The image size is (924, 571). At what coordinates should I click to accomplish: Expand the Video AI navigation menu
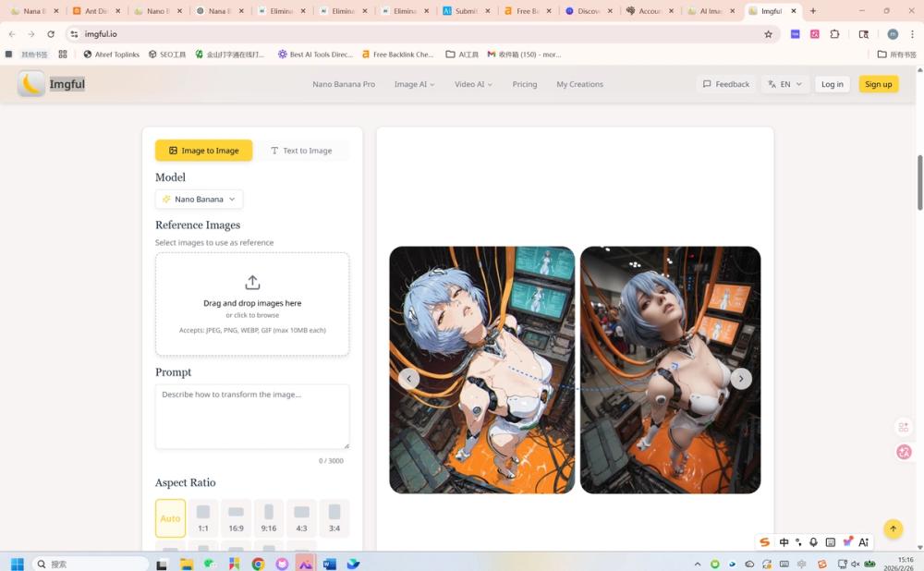(x=473, y=84)
